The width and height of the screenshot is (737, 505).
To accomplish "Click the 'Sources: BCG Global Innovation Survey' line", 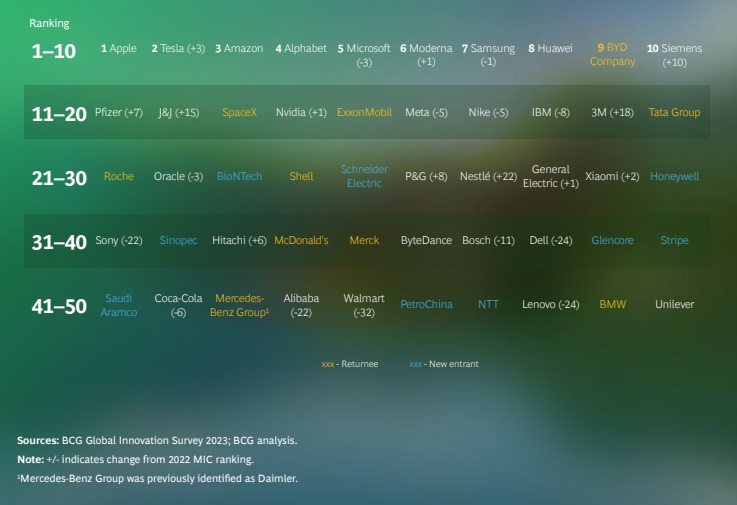I will coord(157,441).
